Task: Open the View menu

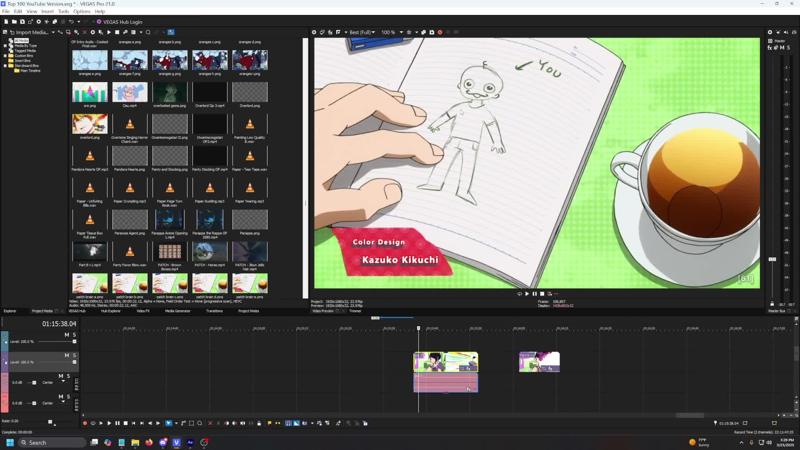Action: click(x=32, y=11)
